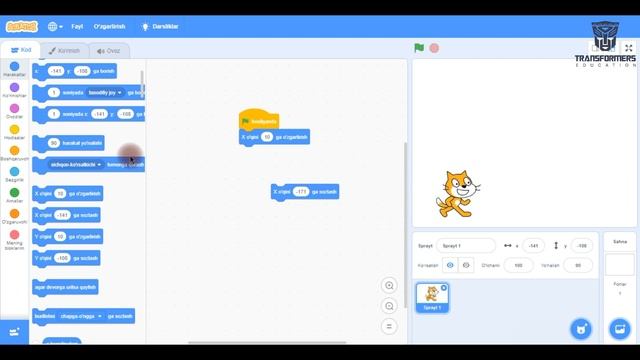Click the green flag to run
The height and width of the screenshot is (360, 640).
click(x=419, y=48)
